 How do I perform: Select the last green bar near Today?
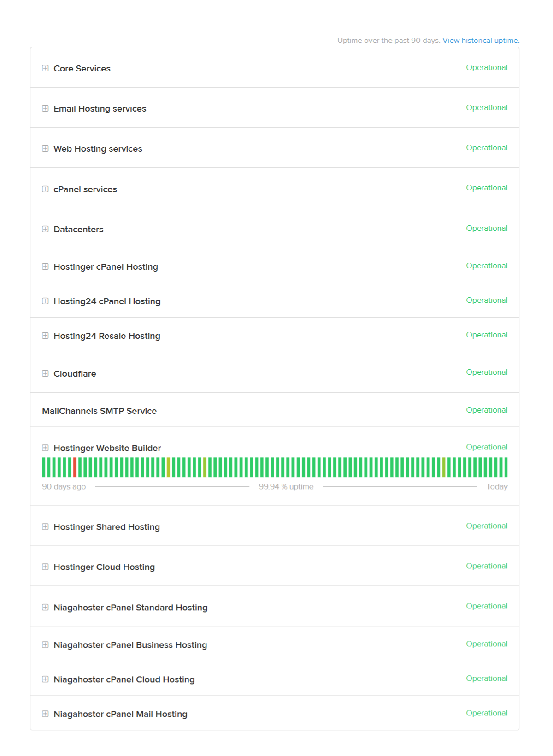pos(506,467)
